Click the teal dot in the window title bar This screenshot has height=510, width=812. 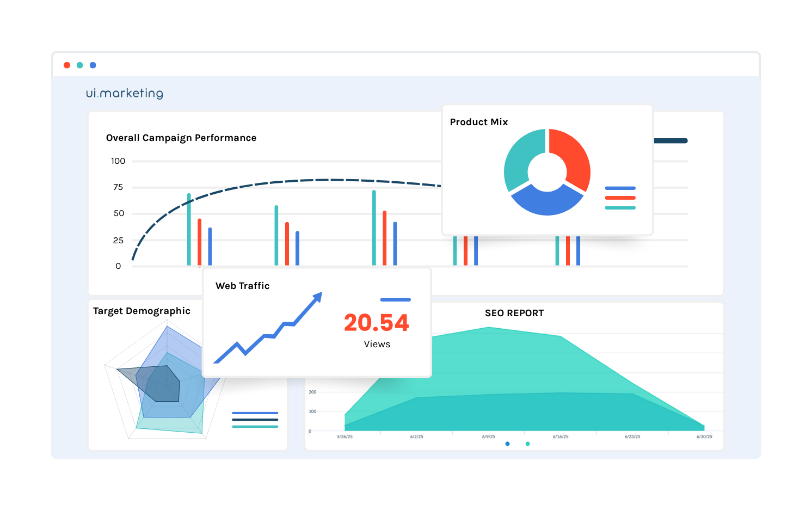point(80,65)
